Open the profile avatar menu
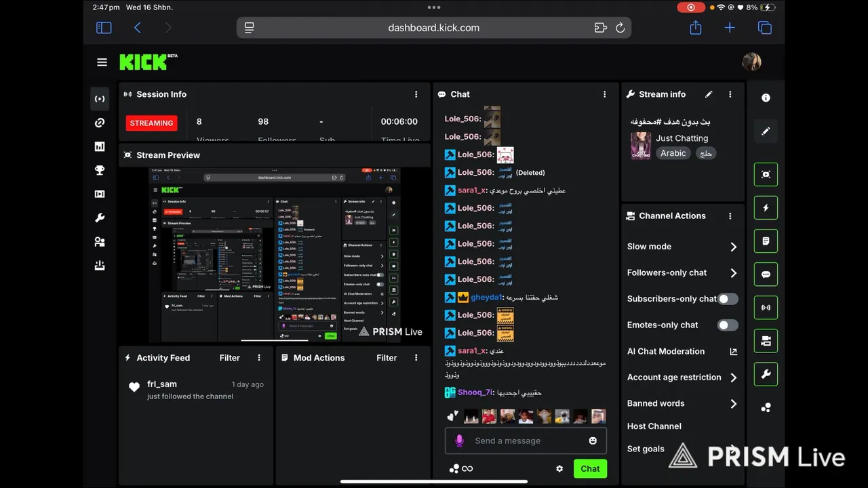Screen dimensions: 868x488 point(751,62)
